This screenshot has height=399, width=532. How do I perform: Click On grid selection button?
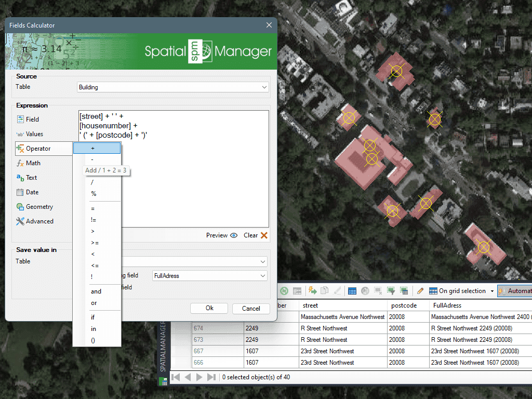(457, 291)
